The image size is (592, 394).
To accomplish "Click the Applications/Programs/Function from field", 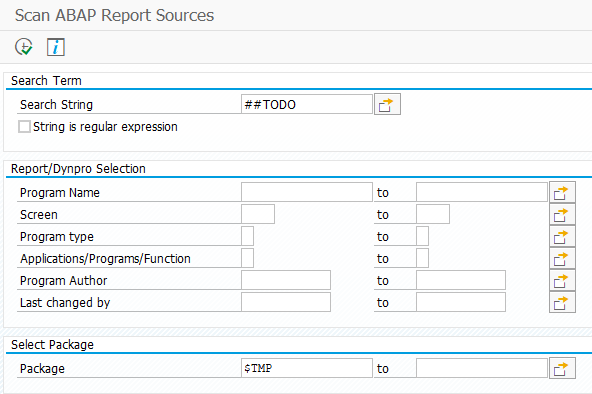I will 247,258.
